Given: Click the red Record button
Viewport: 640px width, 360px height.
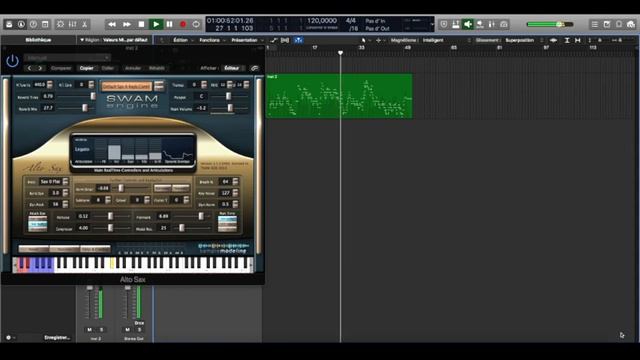Looking at the screenshot, I should (183, 24).
